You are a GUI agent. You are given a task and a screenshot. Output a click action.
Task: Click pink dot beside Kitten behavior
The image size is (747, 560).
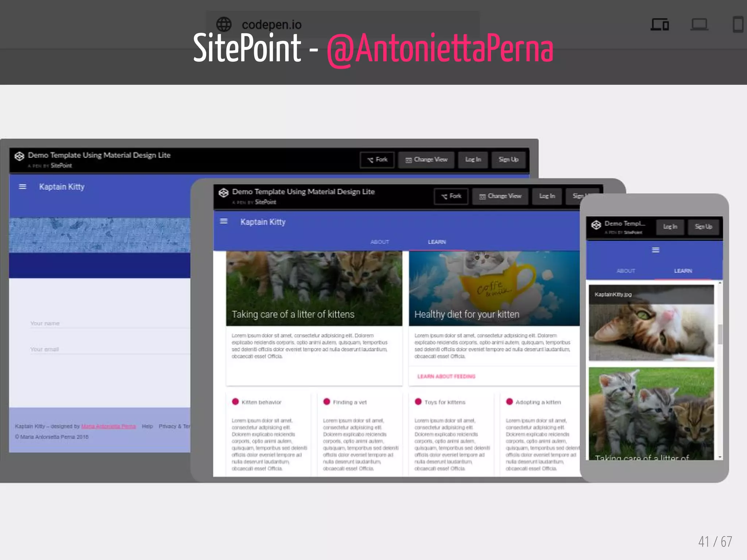tap(235, 402)
